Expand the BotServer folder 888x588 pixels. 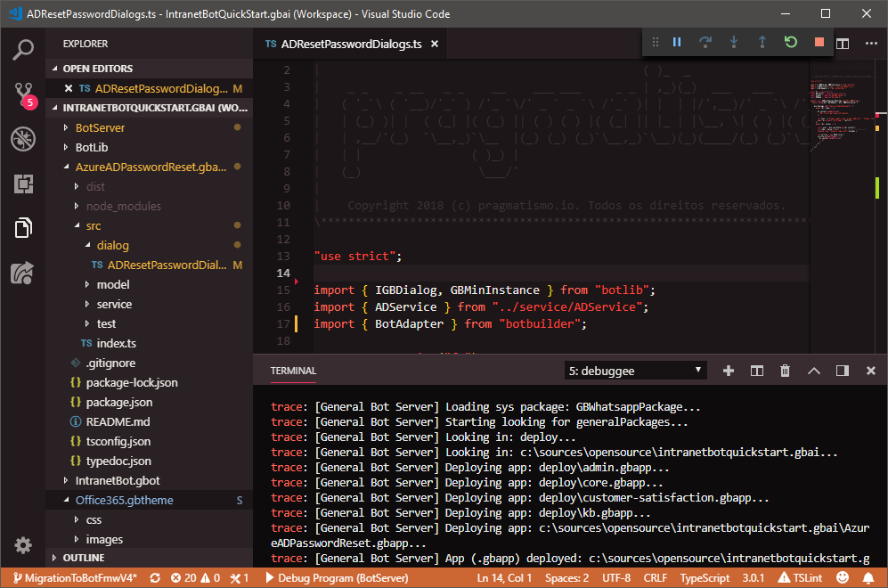pos(100,127)
